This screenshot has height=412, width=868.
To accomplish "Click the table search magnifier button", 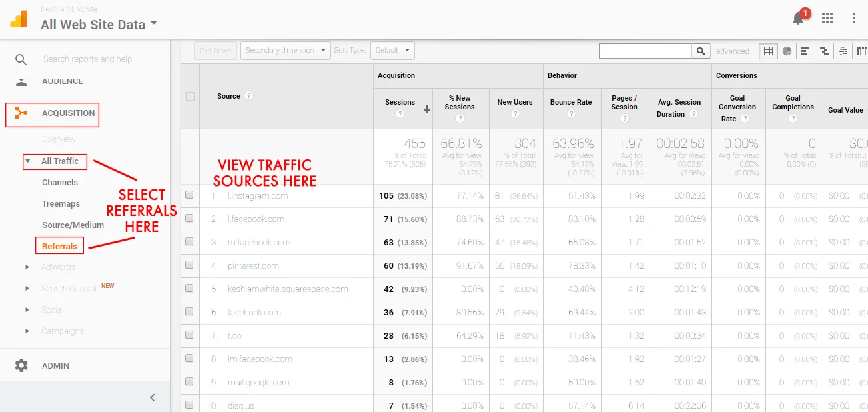I will 701,51.
